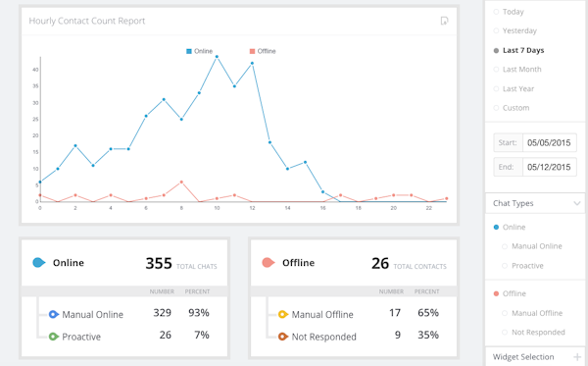Click the 355 total chats value
This screenshot has height=366, width=588.
[x=159, y=263]
